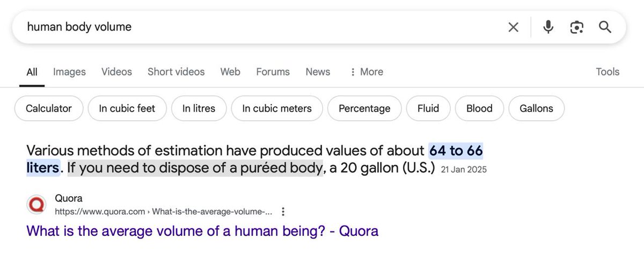Select the Gallons suggestion chip
Image resolution: width=644 pixels, height=253 pixels.
[x=536, y=108]
